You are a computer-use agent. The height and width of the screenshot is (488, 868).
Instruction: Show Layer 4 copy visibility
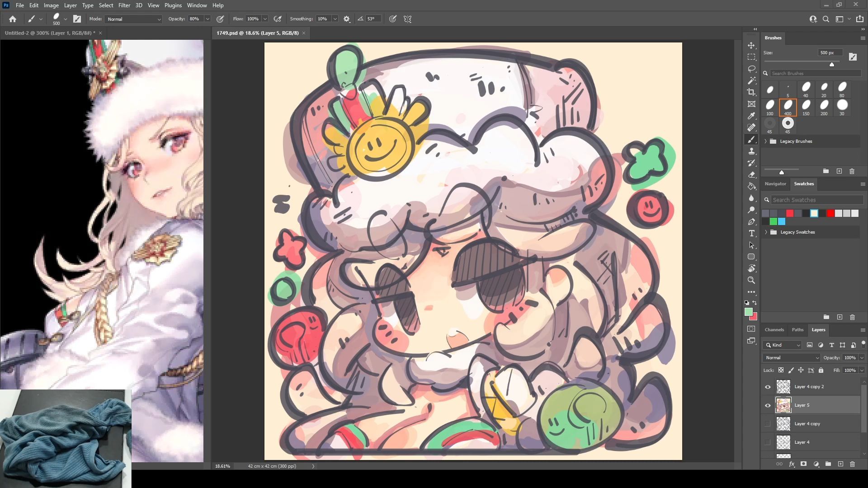pos(768,424)
